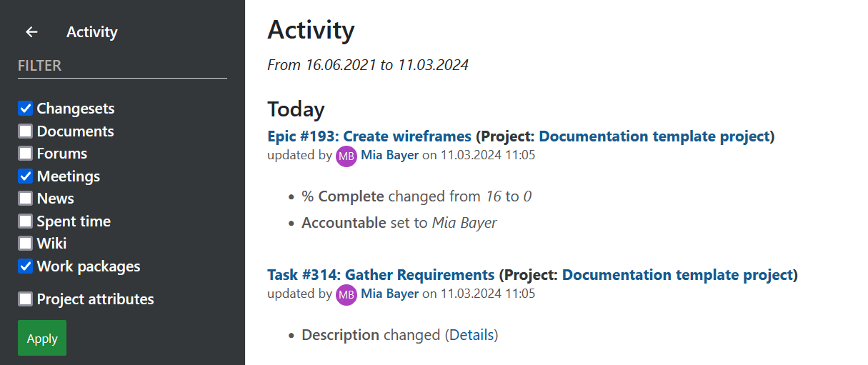This screenshot has height=365, width=868.
Task: Disable the Meetings filter
Action: [x=26, y=176]
